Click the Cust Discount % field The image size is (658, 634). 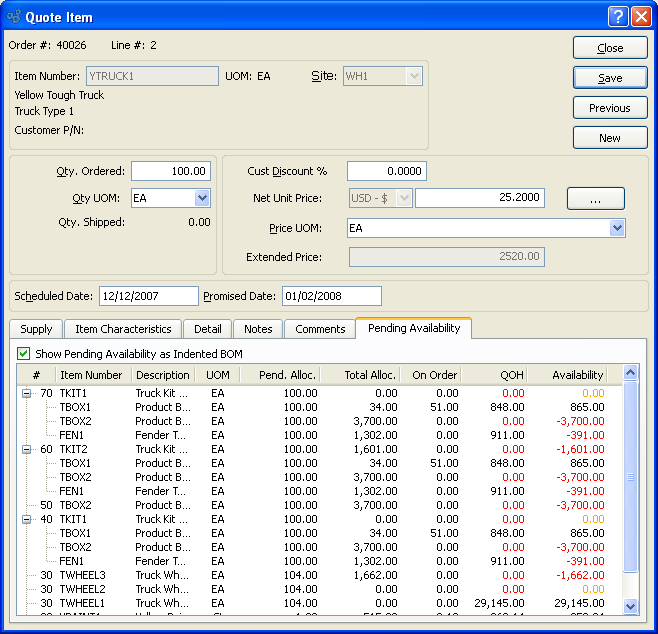[x=386, y=171]
